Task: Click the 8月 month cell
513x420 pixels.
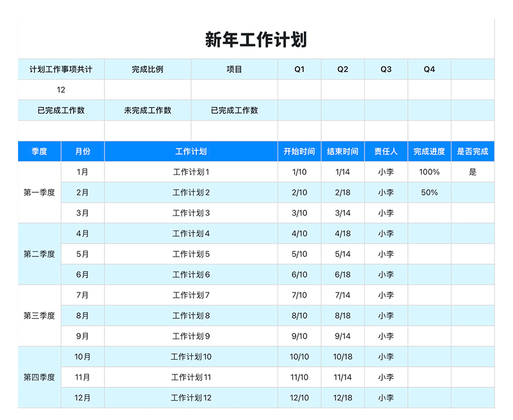Action: click(83, 315)
